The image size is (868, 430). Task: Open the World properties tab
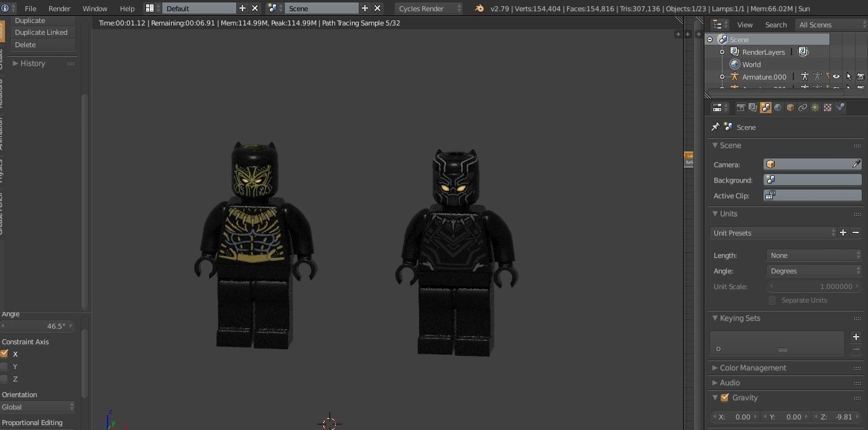coord(778,107)
